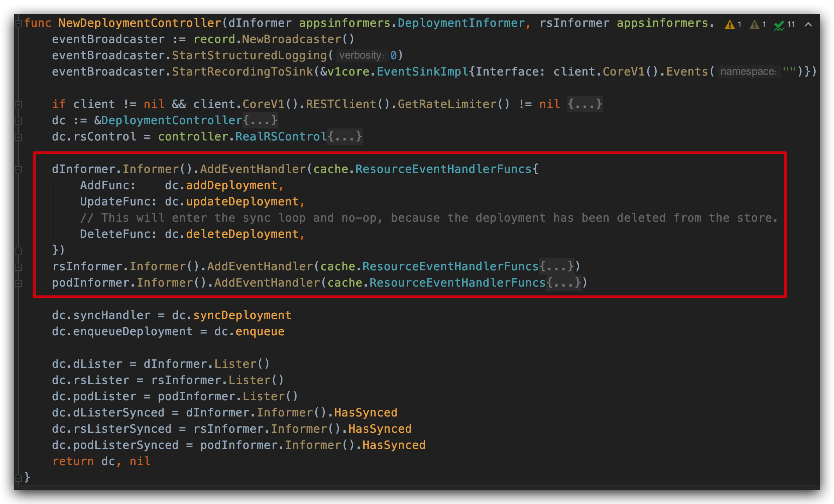Click fold-end marker beside the '})' line

(18, 251)
